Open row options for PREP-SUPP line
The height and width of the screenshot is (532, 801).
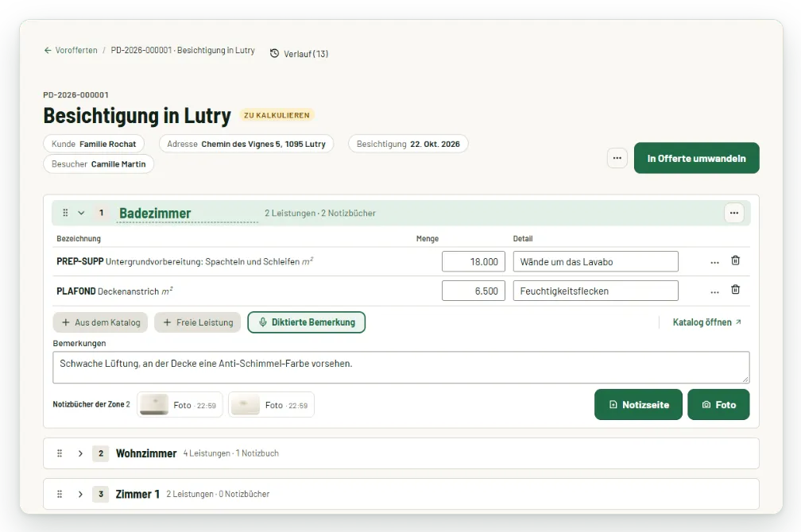(714, 262)
